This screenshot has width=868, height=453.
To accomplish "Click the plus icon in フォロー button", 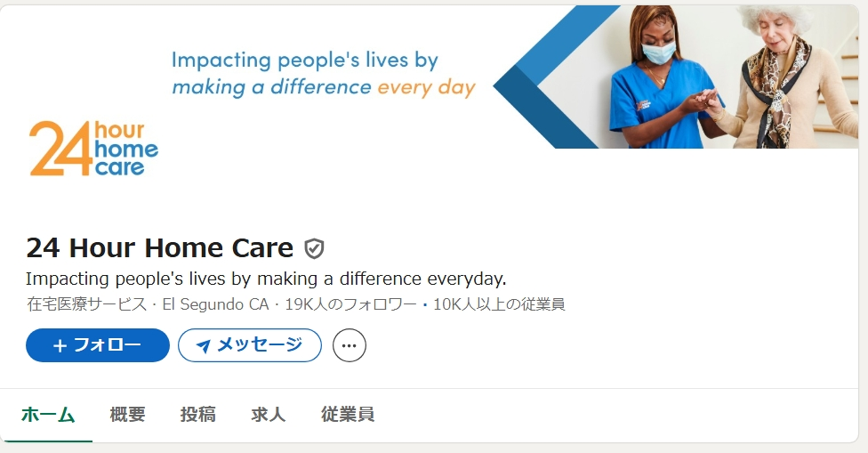I will [60, 345].
